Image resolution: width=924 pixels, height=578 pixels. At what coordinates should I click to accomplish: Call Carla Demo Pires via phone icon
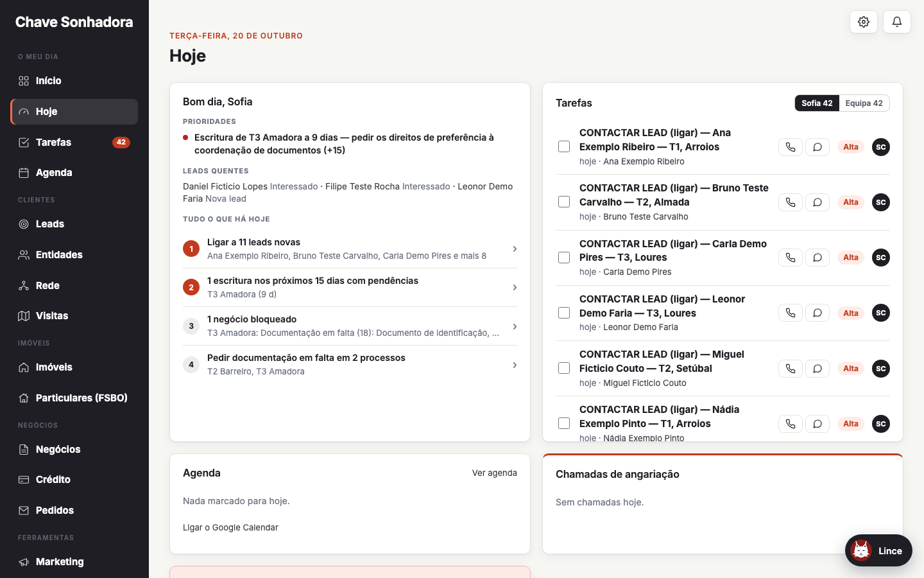click(x=791, y=258)
